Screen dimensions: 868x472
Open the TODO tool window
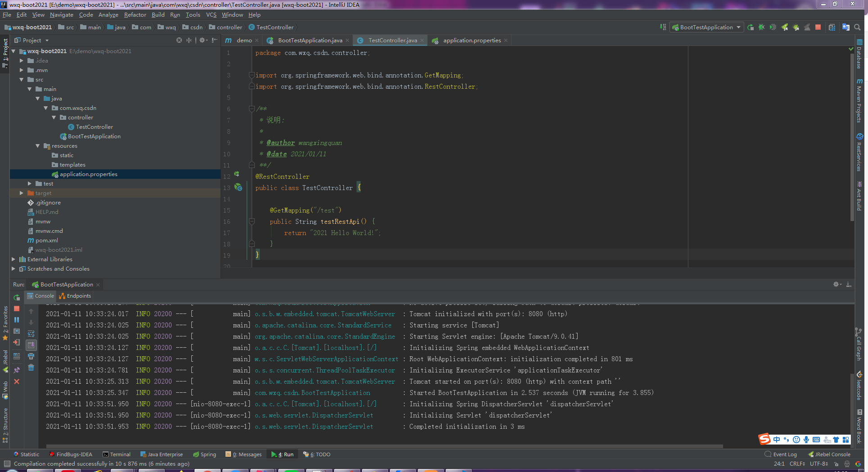pos(316,454)
